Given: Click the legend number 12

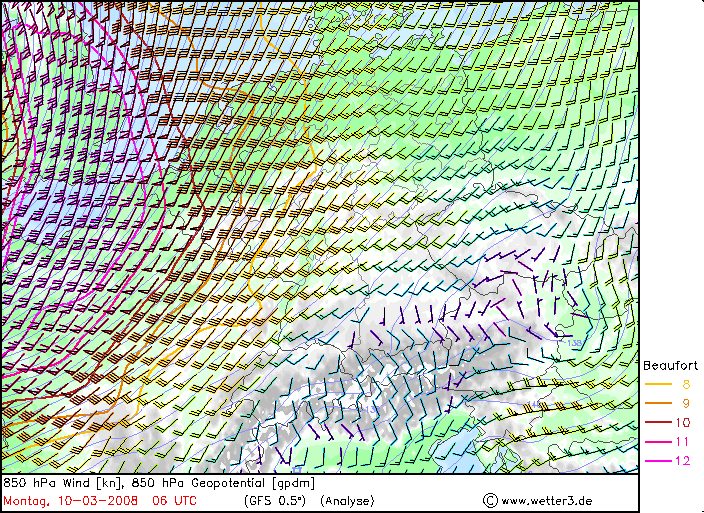Looking at the screenshot, I should pos(683,460).
